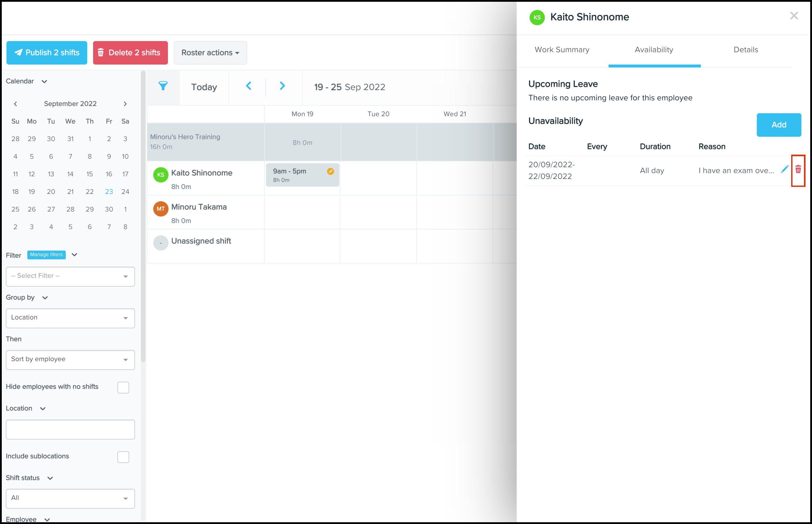Click Minoru Takama's orange MT avatar
The width and height of the screenshot is (812, 524).
coord(161,209)
